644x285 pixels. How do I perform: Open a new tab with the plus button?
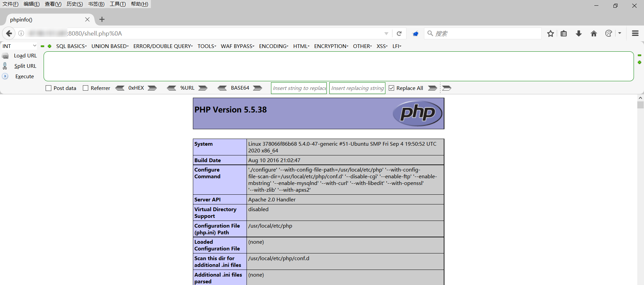click(x=102, y=19)
